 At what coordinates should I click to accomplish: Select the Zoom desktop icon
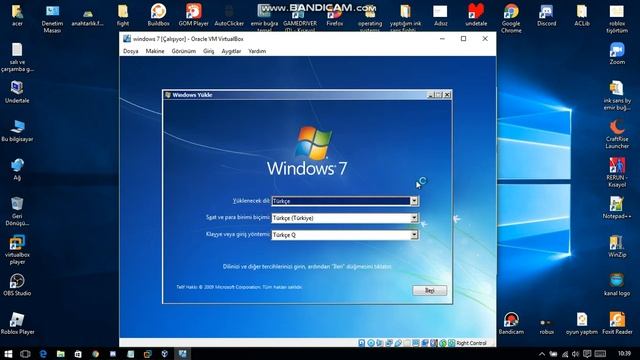[617, 53]
